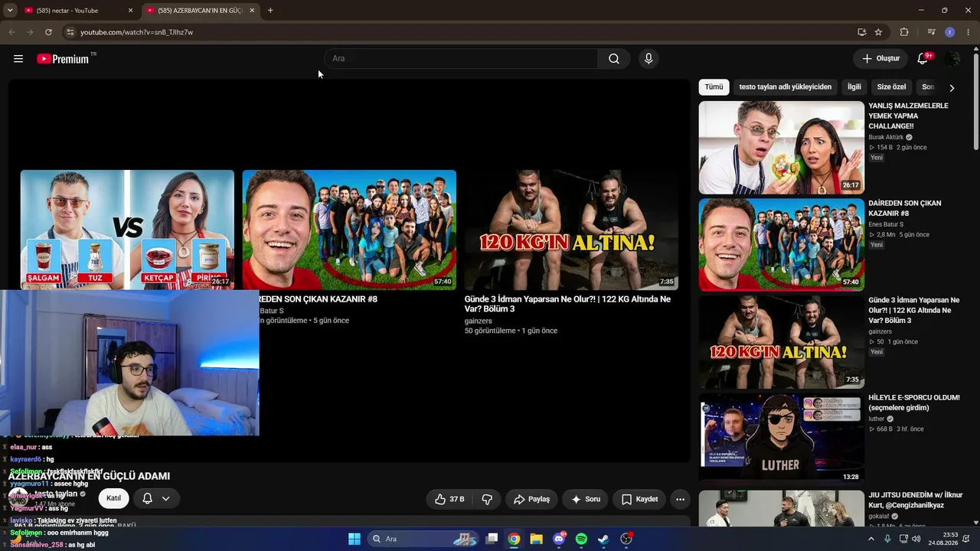Screen dimensions: 980x551
Task: Click the search magnifier button
Action: pos(614,59)
